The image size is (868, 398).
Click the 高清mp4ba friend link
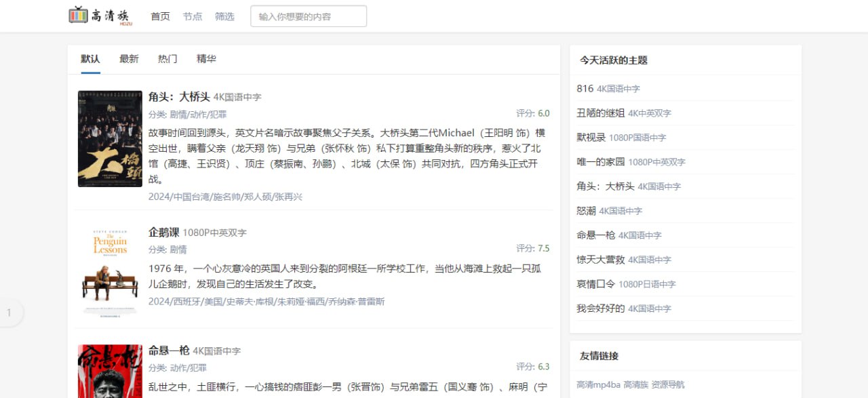click(599, 384)
